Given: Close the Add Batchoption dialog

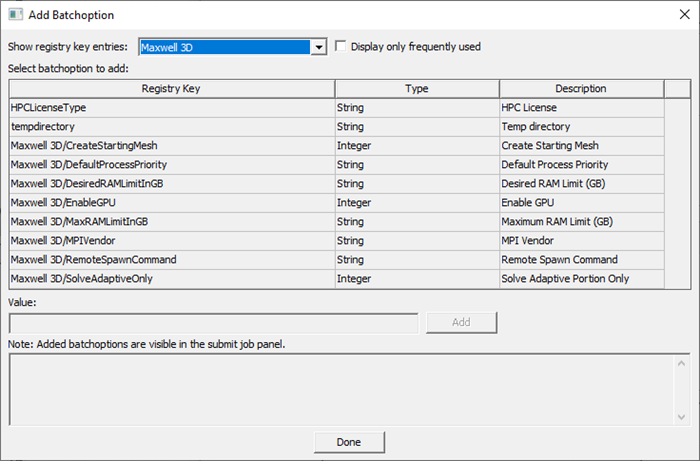Looking at the screenshot, I should [684, 15].
